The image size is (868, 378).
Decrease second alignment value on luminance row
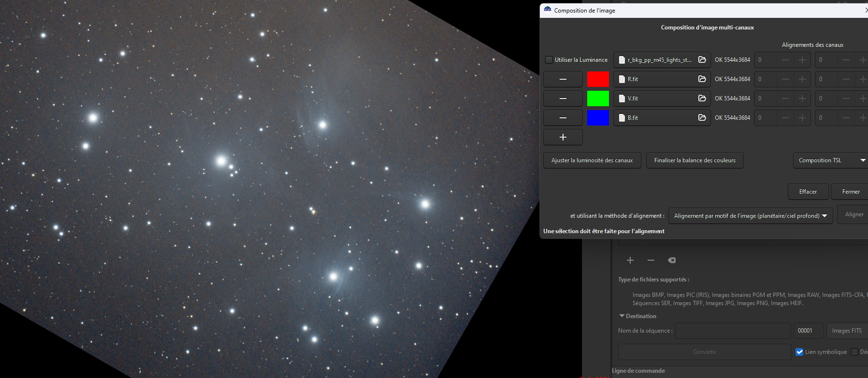tap(846, 60)
